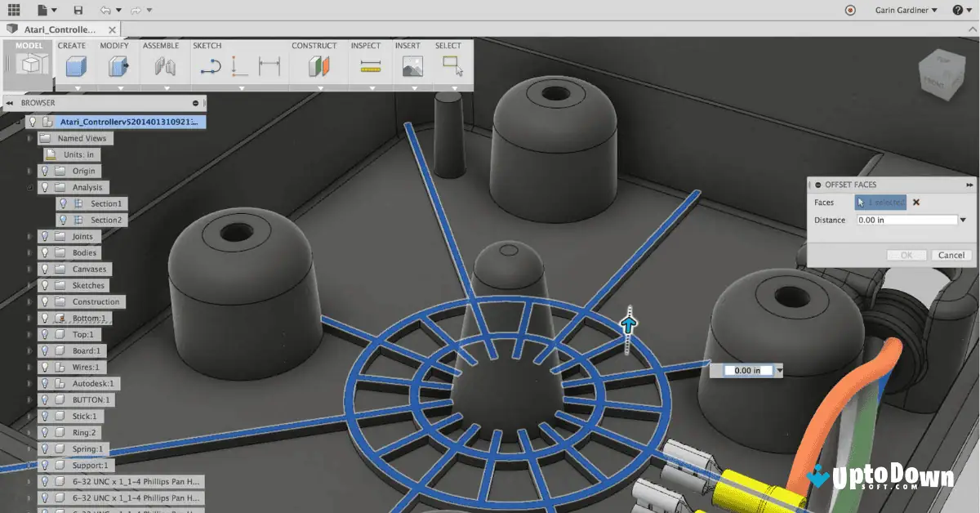The height and width of the screenshot is (513, 980).
Task: Open the Distance dropdown in Offset Faces
Action: 964,219
